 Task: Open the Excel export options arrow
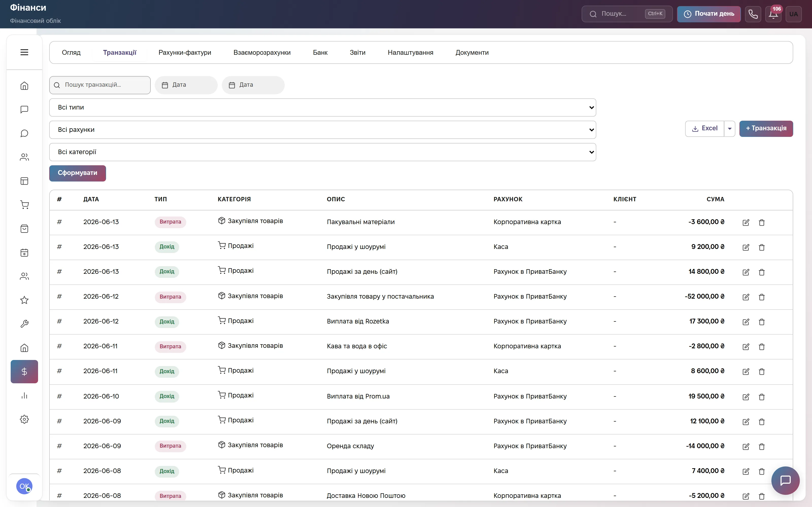click(730, 129)
